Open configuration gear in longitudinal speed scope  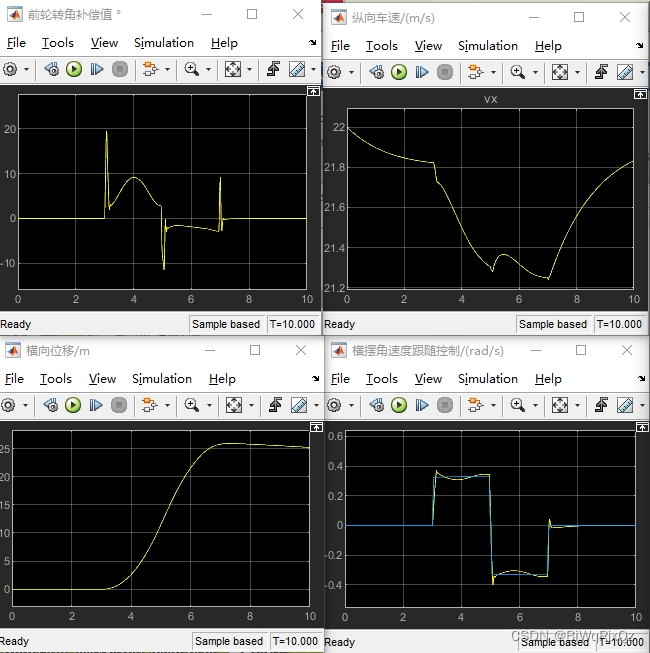click(334, 72)
